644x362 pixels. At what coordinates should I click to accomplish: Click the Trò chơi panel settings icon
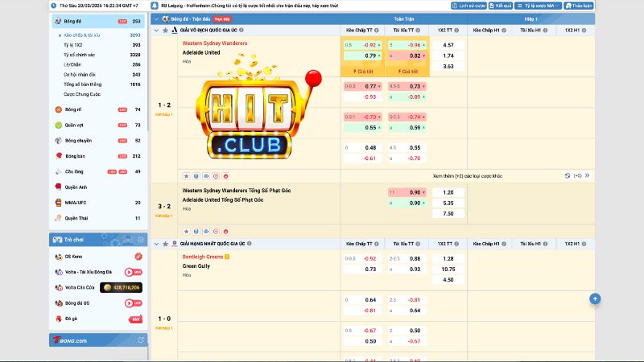140,240
